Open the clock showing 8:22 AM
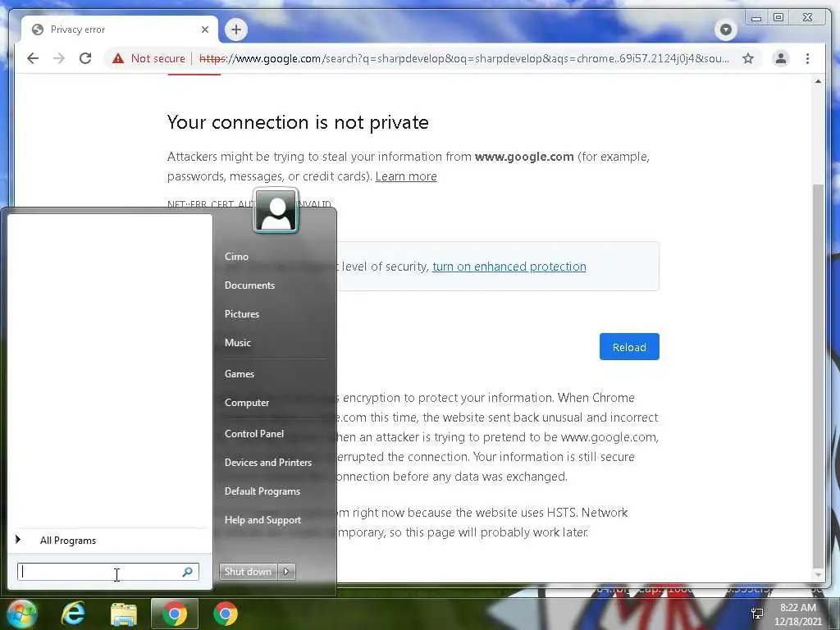This screenshot has width=840, height=630. click(x=797, y=614)
